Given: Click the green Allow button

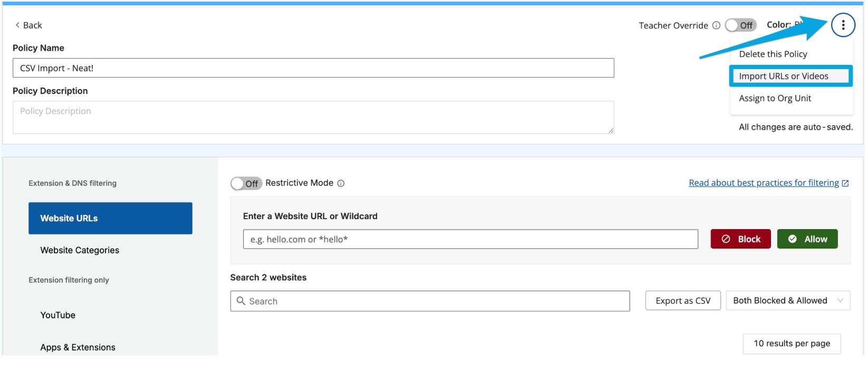Looking at the screenshot, I should coord(807,239).
